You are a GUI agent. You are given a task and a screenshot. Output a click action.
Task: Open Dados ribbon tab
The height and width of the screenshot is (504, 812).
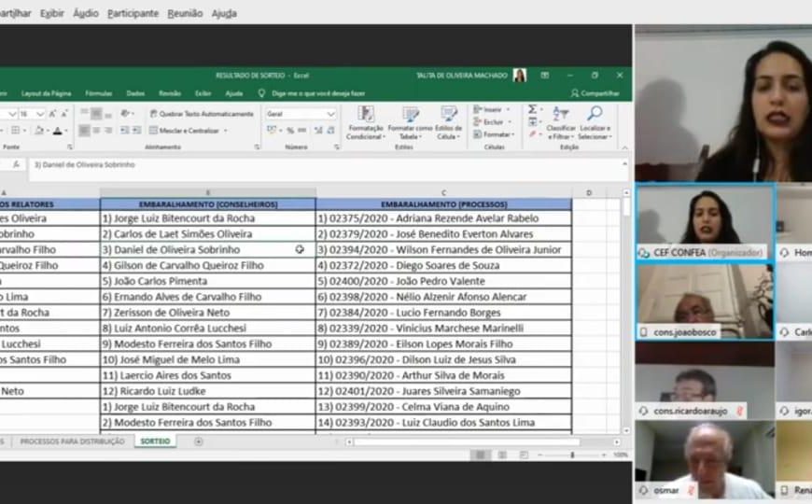coord(135,93)
